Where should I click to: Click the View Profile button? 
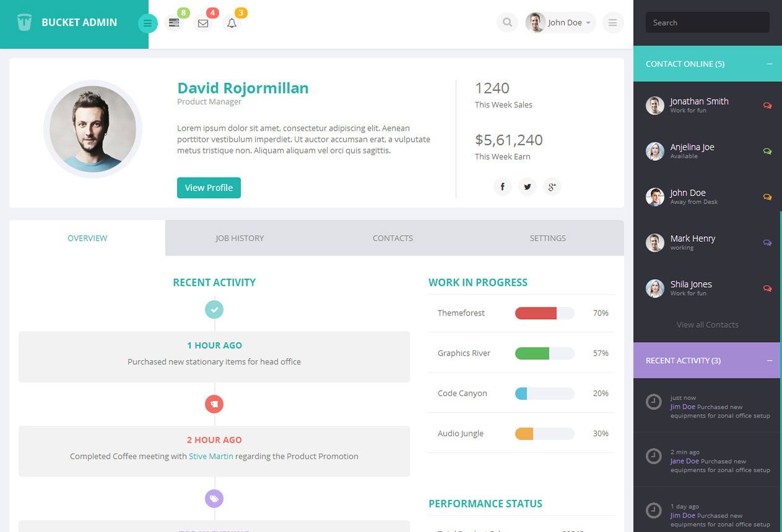click(209, 188)
